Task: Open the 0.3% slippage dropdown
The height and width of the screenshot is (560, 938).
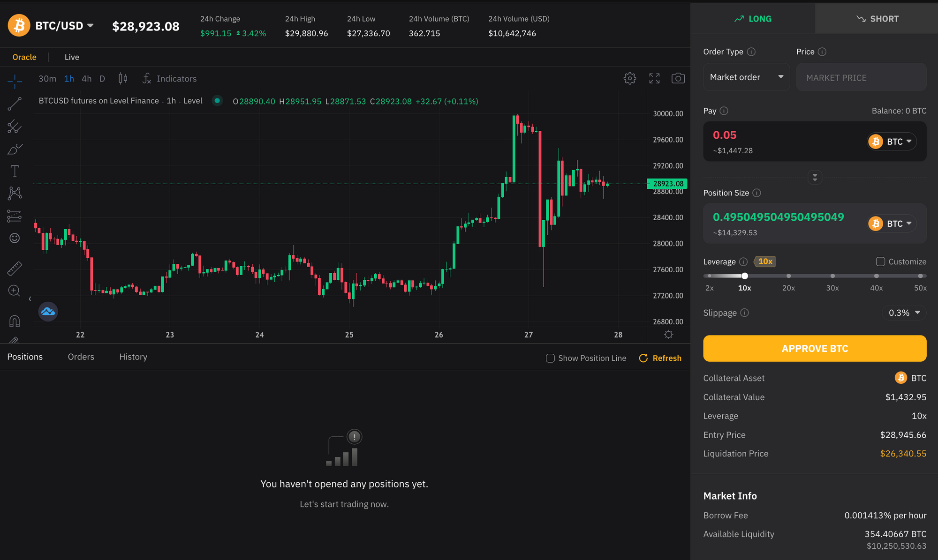Action: 904,313
